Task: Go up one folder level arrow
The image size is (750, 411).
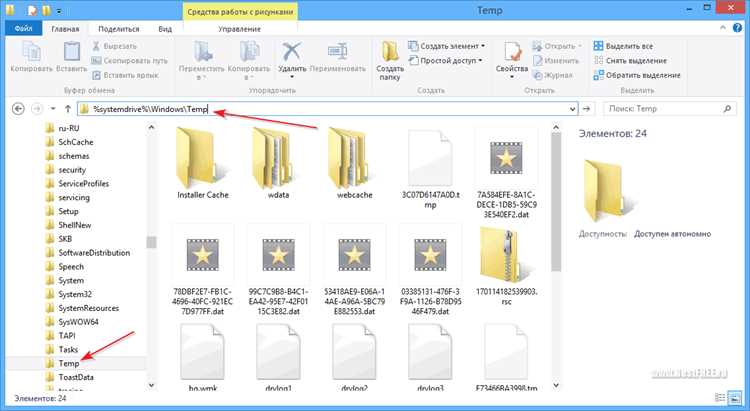Action: tap(67, 109)
